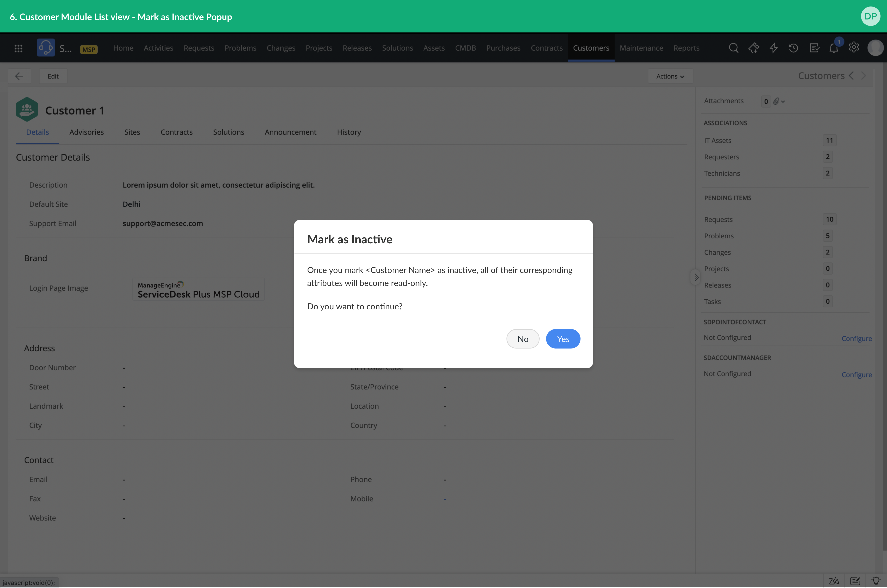Go to next customer chevron
The height and width of the screenshot is (588, 887).
point(863,75)
